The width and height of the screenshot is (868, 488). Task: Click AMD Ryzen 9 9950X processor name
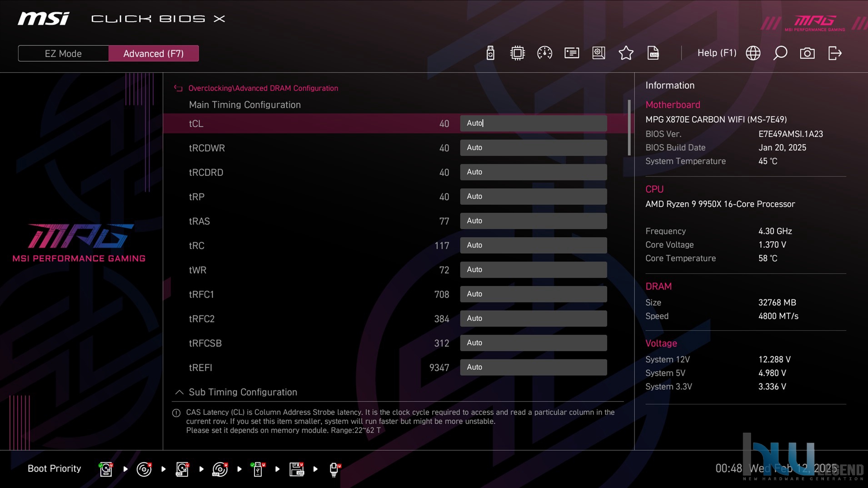tap(720, 204)
